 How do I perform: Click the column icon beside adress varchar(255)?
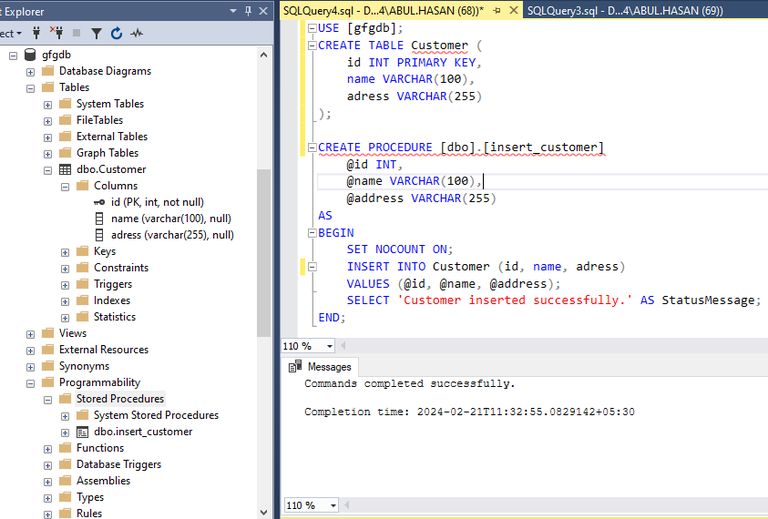click(99, 235)
